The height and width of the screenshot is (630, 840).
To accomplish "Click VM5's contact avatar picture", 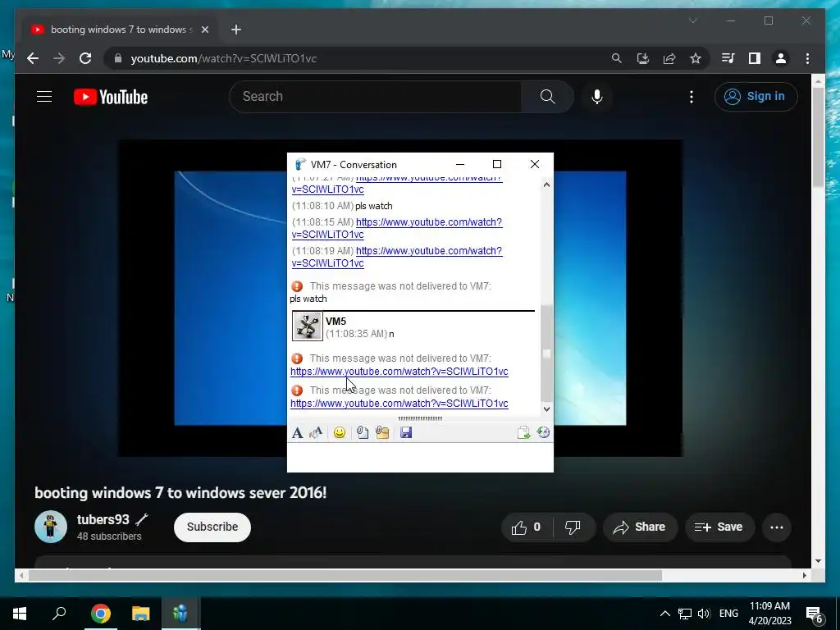I will click(307, 326).
